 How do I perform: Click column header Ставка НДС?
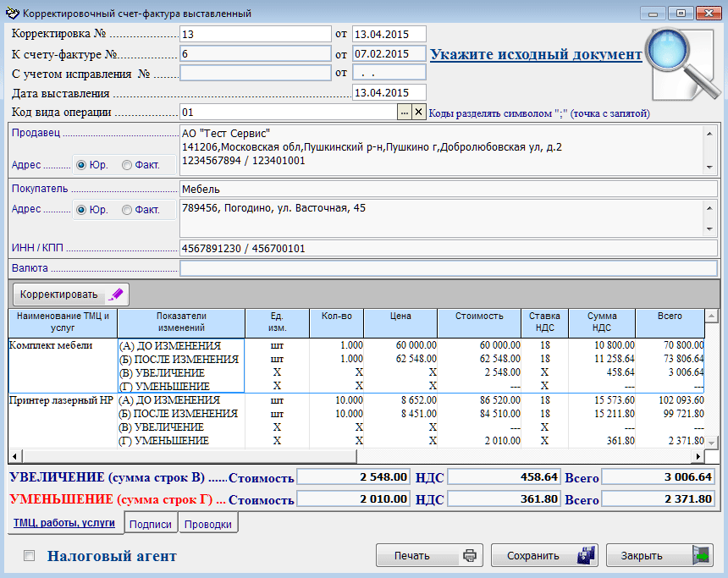pyautogui.click(x=545, y=323)
